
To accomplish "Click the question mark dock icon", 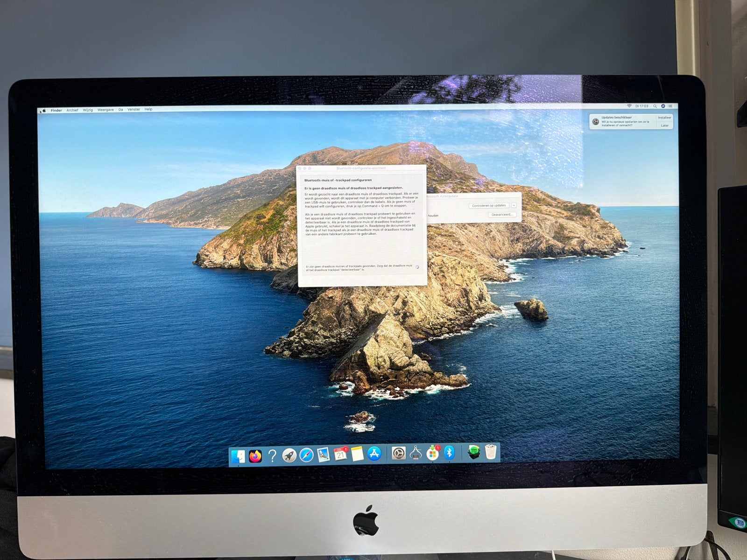I will click(x=272, y=455).
